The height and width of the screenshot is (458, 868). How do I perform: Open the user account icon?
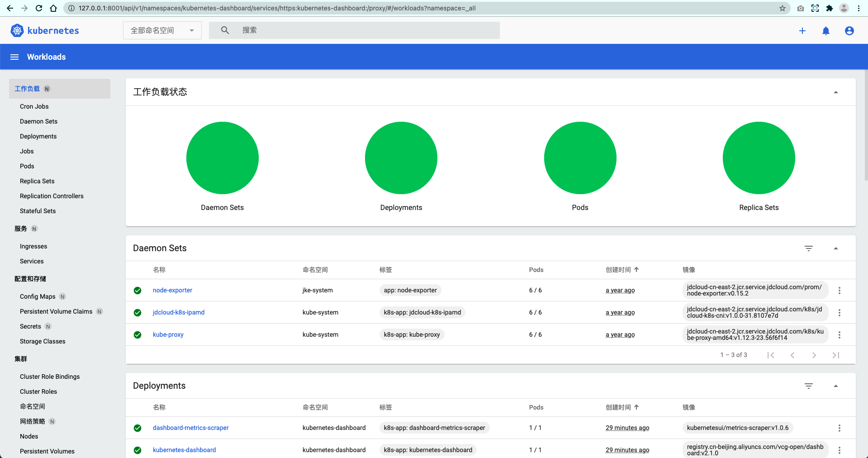pyautogui.click(x=849, y=31)
